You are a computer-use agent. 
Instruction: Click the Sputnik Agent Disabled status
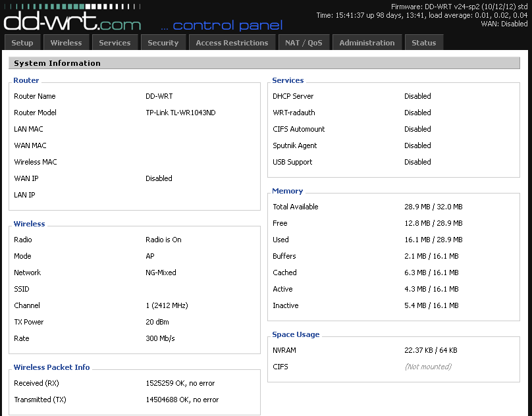tap(417, 145)
